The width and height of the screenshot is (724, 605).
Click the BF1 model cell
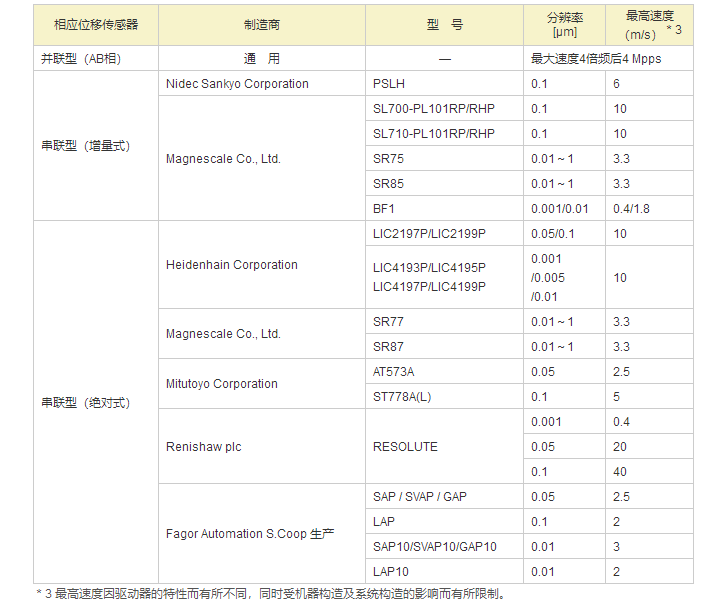tap(444, 208)
